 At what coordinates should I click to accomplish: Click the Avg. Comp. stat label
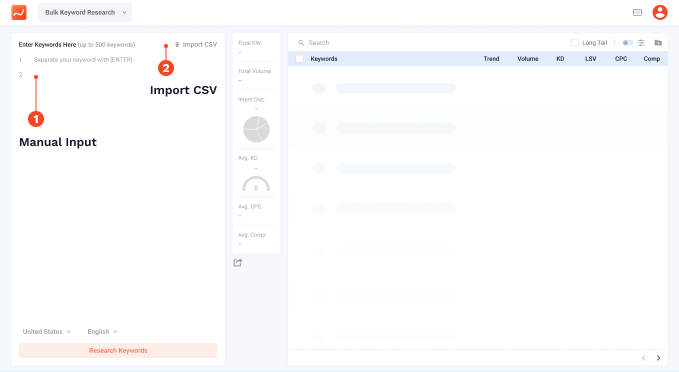tap(252, 235)
